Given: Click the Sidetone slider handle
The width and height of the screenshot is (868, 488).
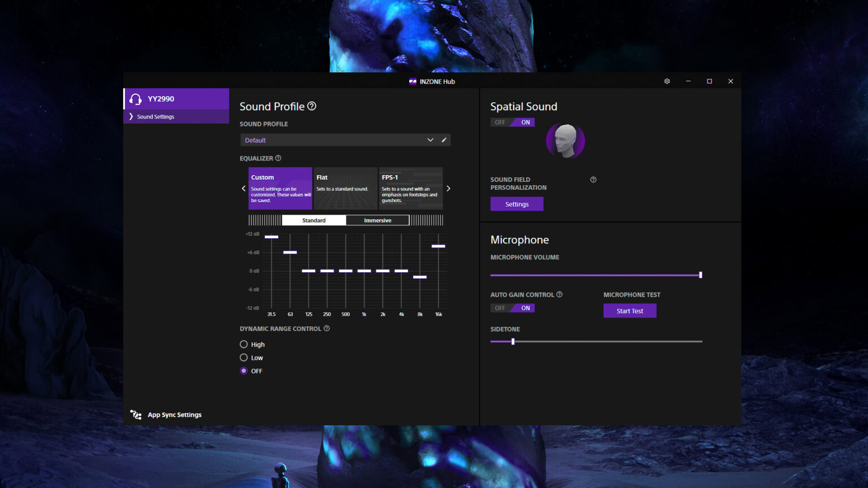Looking at the screenshot, I should [513, 341].
